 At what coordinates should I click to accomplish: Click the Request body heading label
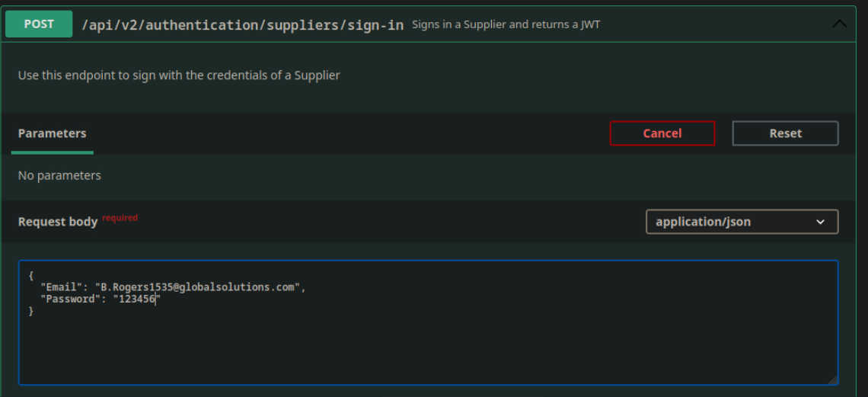point(58,222)
